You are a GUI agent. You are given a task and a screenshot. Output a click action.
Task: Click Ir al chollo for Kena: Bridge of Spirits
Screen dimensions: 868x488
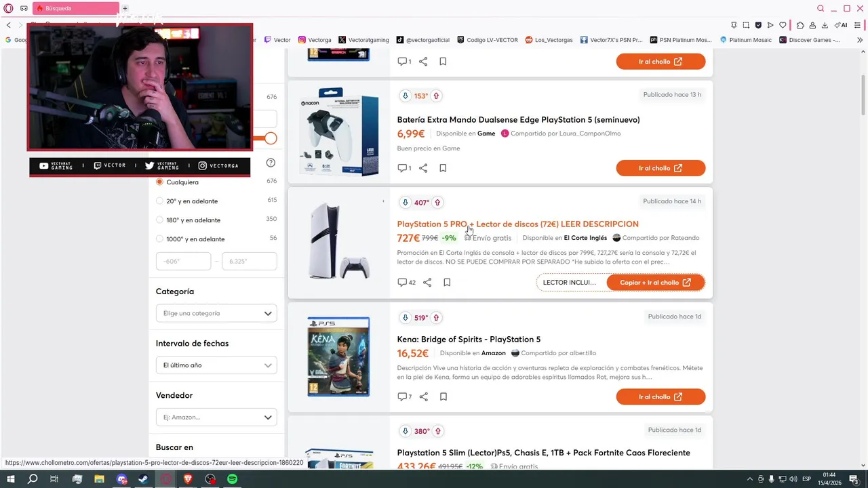(660, 396)
